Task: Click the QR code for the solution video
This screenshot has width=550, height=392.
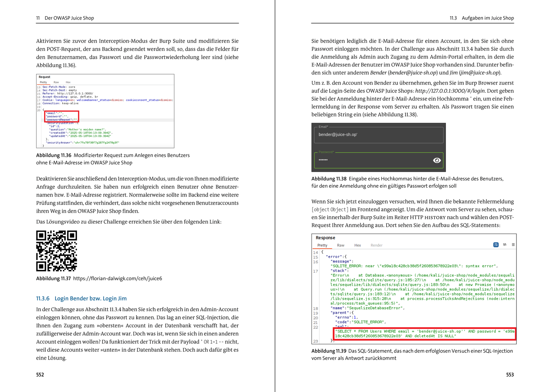Action: pyautogui.click(x=57, y=251)
